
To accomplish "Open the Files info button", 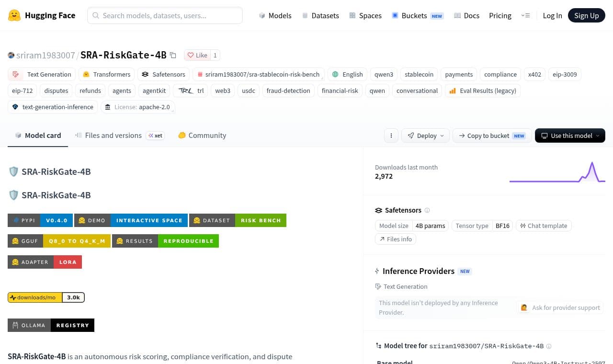I will (x=396, y=239).
